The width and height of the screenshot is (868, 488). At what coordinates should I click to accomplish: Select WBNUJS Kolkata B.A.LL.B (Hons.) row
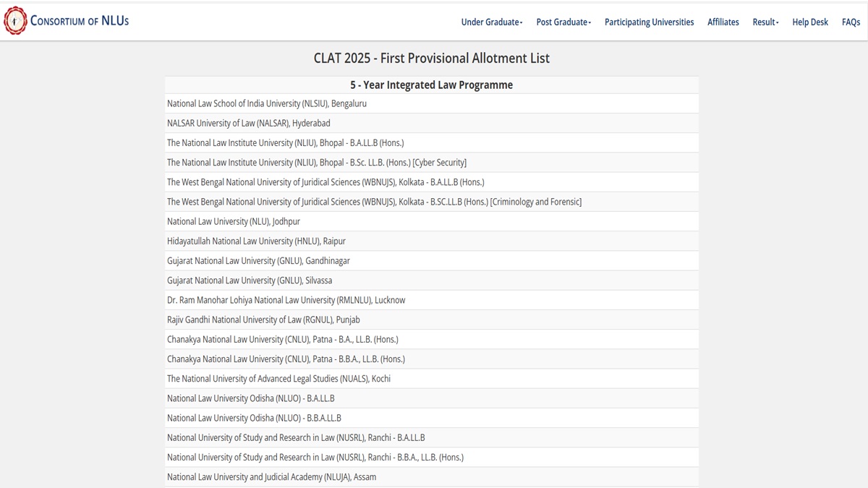325,181
